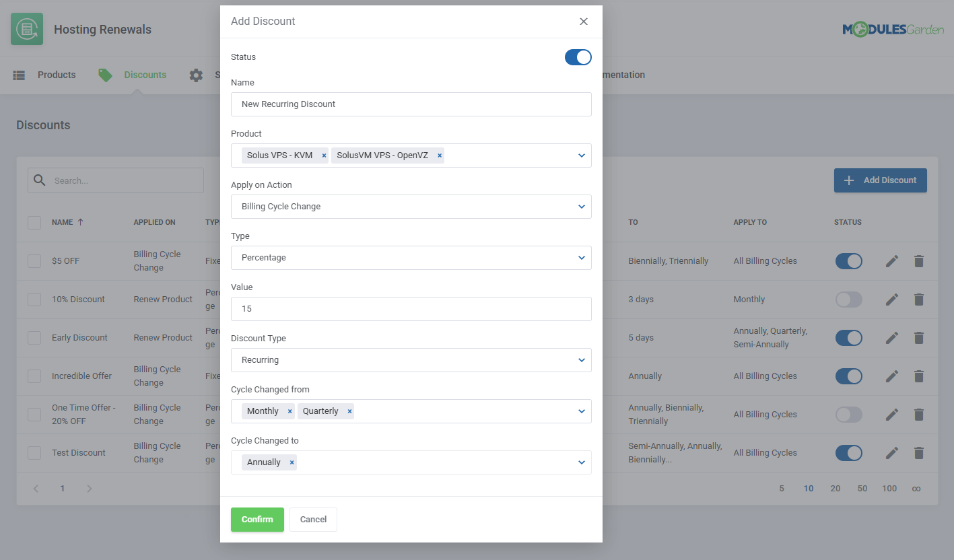Go to previous page arrow
This screenshot has width=954, height=560.
(x=36, y=489)
